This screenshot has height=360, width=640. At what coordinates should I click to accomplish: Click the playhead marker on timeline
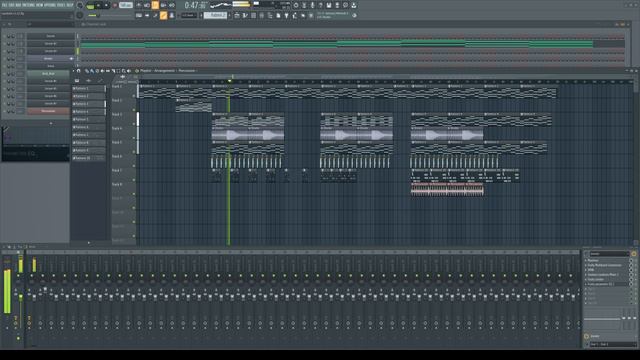(229, 80)
